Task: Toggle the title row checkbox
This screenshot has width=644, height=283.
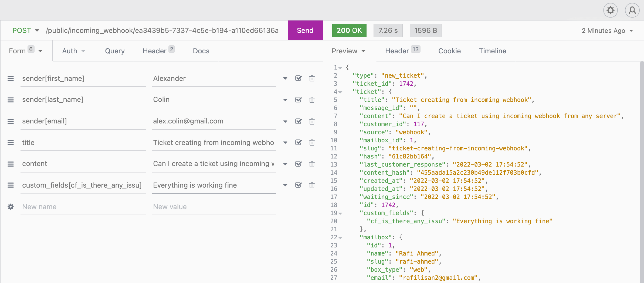Action: pos(298,142)
